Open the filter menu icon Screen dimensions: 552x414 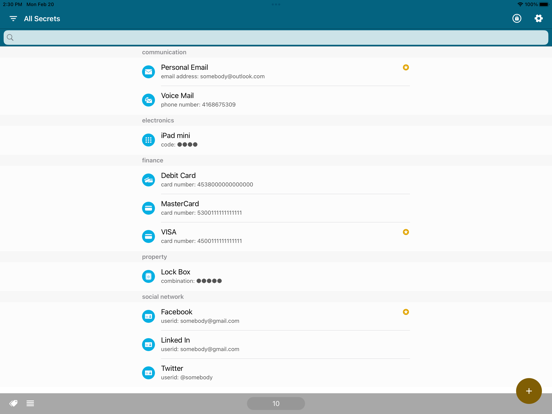coord(13,19)
